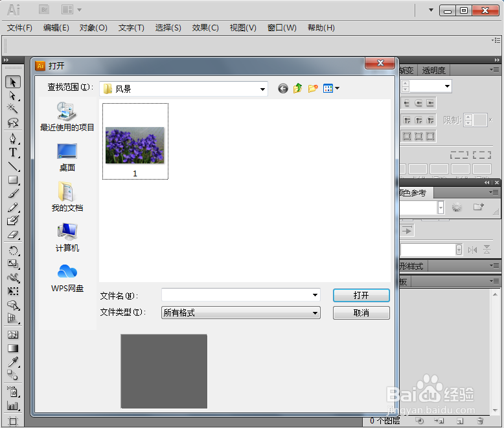Screen dimensions: 504x428
Task: Select the Rectangle tool
Action: pyautogui.click(x=13, y=180)
